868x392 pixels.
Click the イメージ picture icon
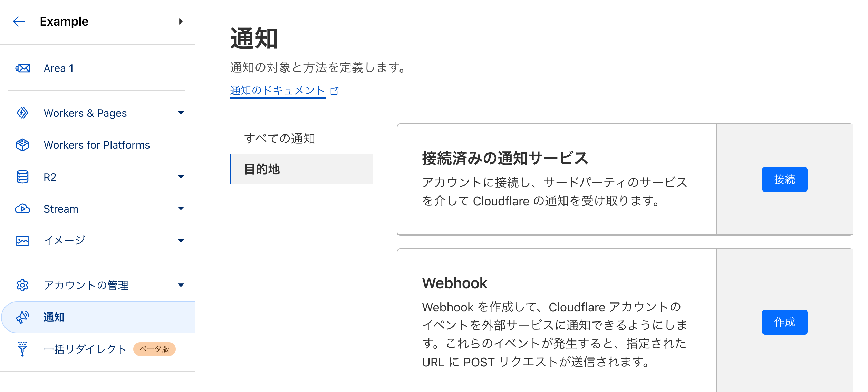(22, 240)
